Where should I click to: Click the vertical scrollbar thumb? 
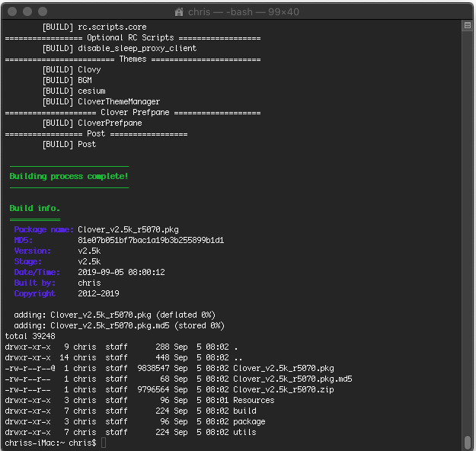468,442
